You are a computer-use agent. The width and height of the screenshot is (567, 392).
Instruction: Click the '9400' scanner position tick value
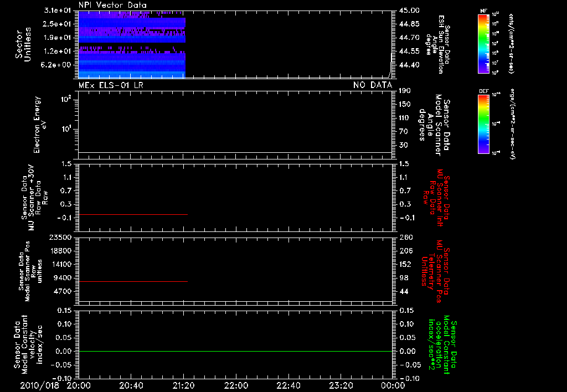click(62, 278)
